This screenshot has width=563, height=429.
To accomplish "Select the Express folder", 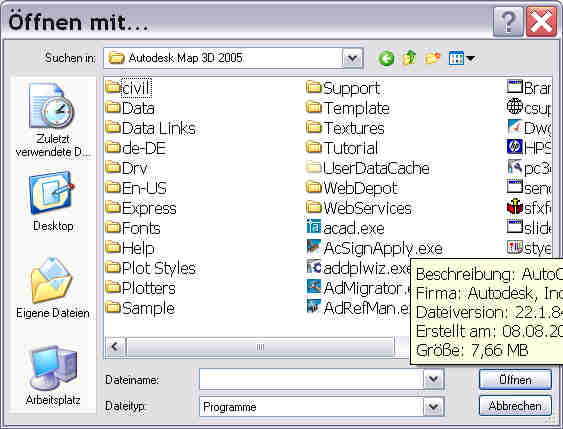I will click(x=141, y=208).
